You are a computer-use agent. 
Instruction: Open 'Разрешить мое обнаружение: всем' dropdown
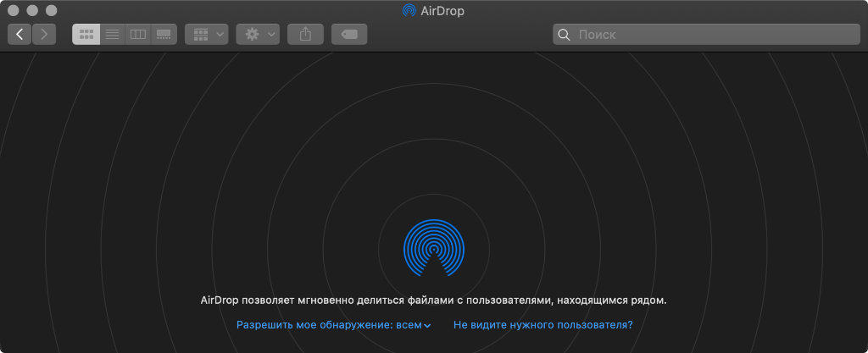(x=333, y=325)
